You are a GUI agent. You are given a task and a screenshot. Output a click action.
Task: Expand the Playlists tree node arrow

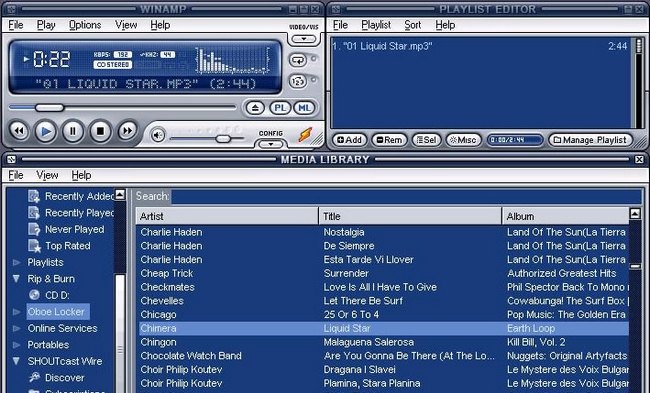[17, 262]
